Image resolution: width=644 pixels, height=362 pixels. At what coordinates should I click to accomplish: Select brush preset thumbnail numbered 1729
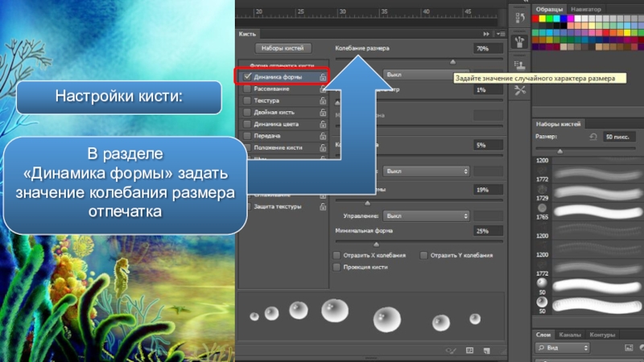point(542,190)
